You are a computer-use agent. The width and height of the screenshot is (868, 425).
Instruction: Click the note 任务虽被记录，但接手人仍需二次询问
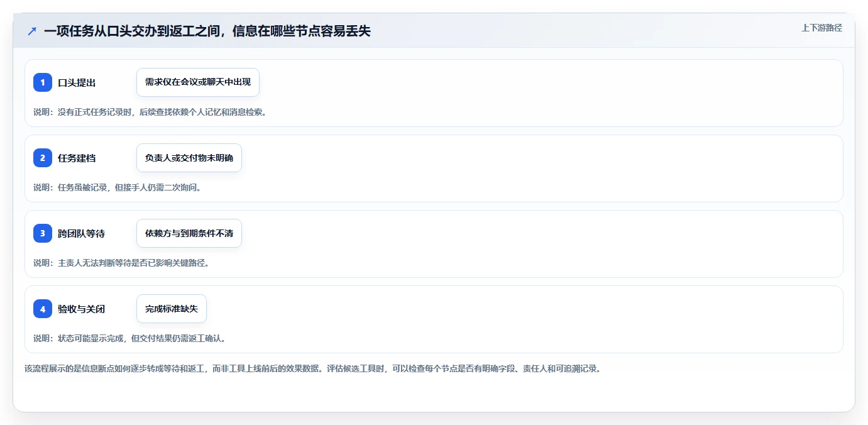(x=117, y=187)
